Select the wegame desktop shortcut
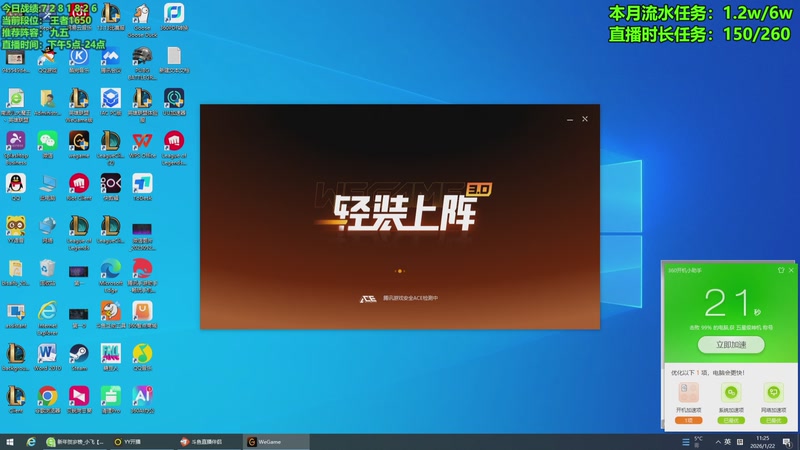The height and width of the screenshot is (450, 800). [x=79, y=144]
